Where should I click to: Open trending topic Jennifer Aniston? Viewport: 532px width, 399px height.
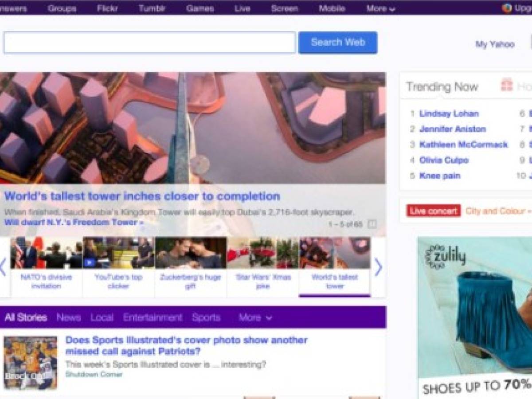click(x=453, y=129)
